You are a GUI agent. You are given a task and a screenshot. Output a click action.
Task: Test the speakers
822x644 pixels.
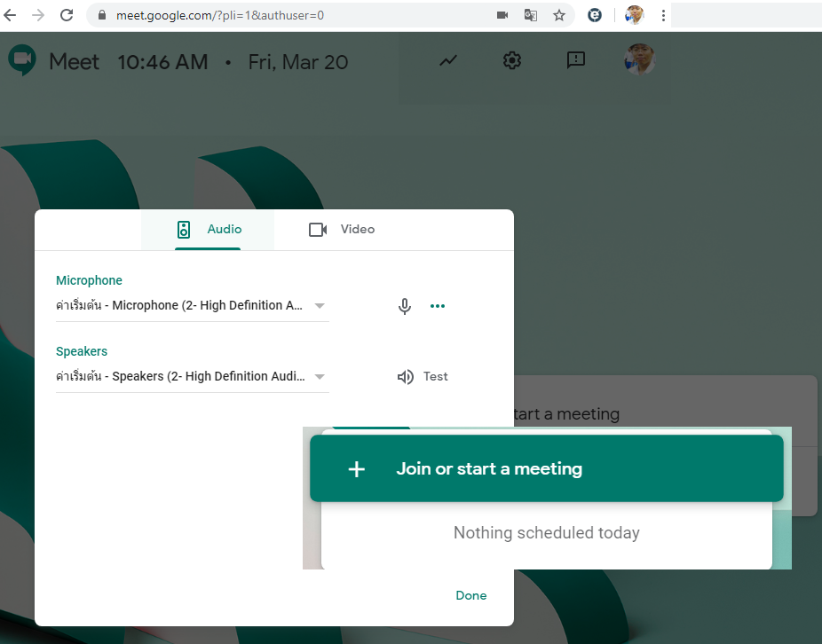(423, 377)
